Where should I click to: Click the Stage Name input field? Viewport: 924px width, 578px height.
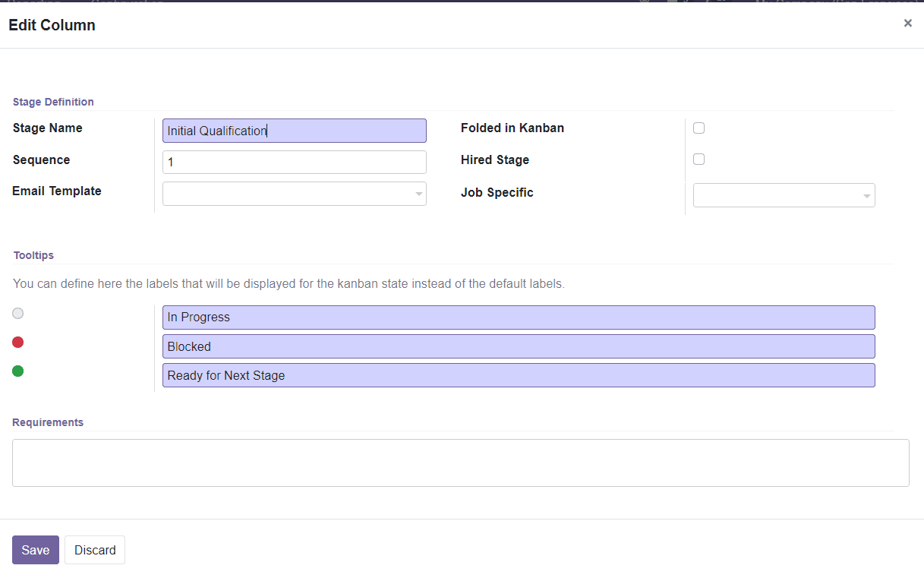tap(294, 130)
